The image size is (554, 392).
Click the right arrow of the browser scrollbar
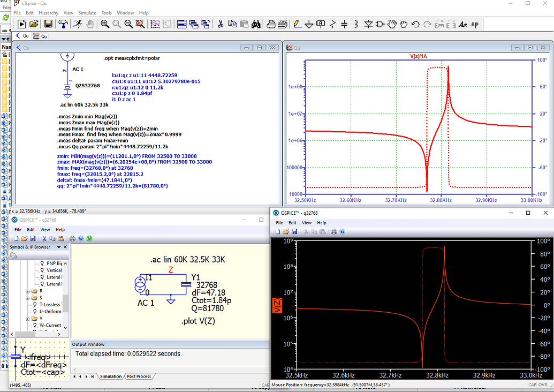tap(59, 333)
